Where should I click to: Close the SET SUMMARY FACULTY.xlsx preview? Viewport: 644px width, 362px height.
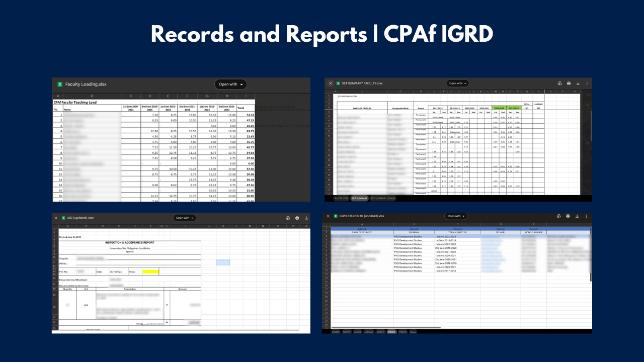point(331,83)
